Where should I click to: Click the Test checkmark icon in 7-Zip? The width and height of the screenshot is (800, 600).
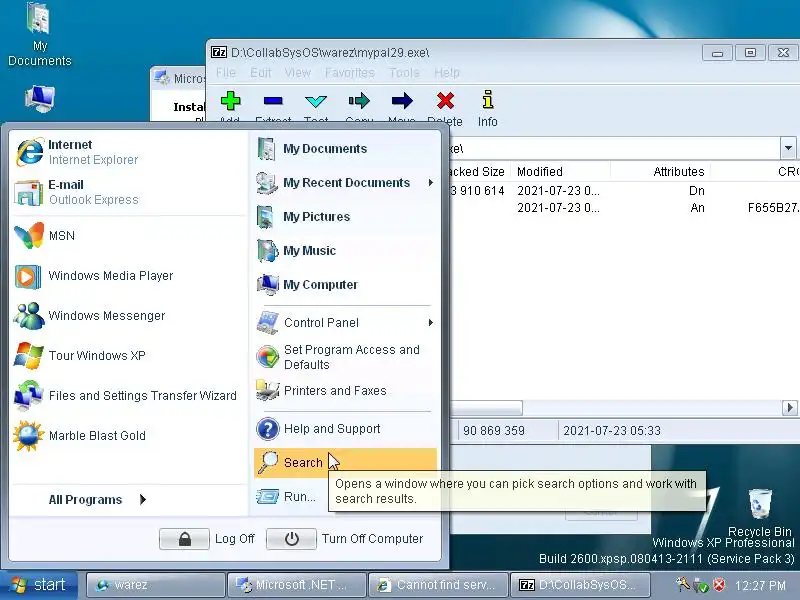(316, 101)
